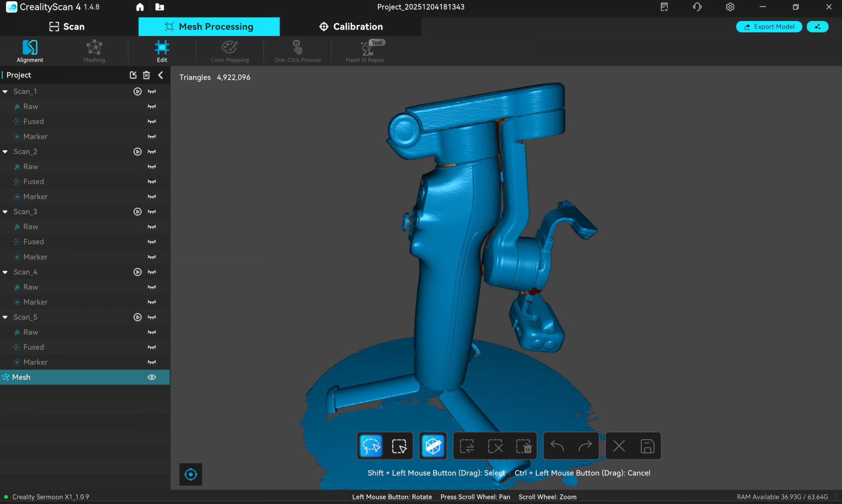
Task: Show the Scan_1 Fused layer
Action: pyautogui.click(x=152, y=121)
